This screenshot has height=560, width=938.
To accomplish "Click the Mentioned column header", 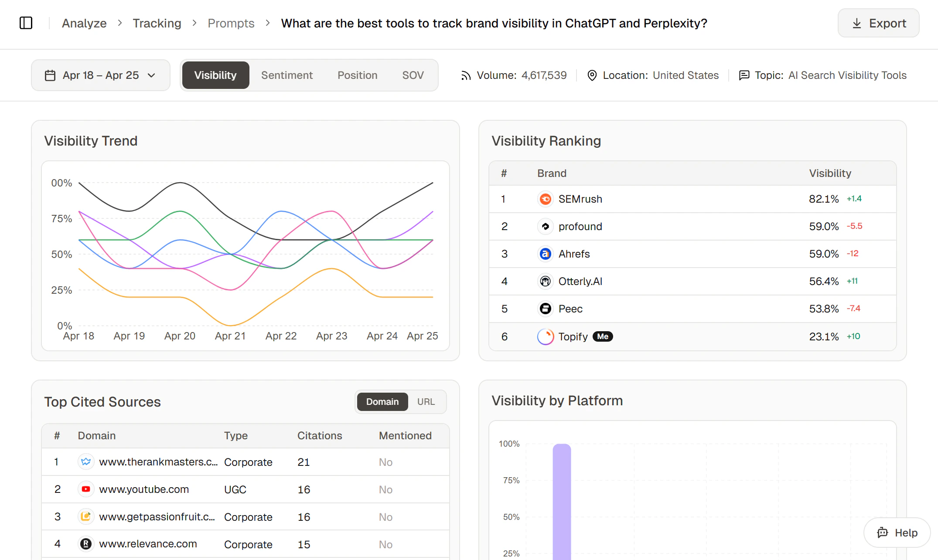I will 405,436.
